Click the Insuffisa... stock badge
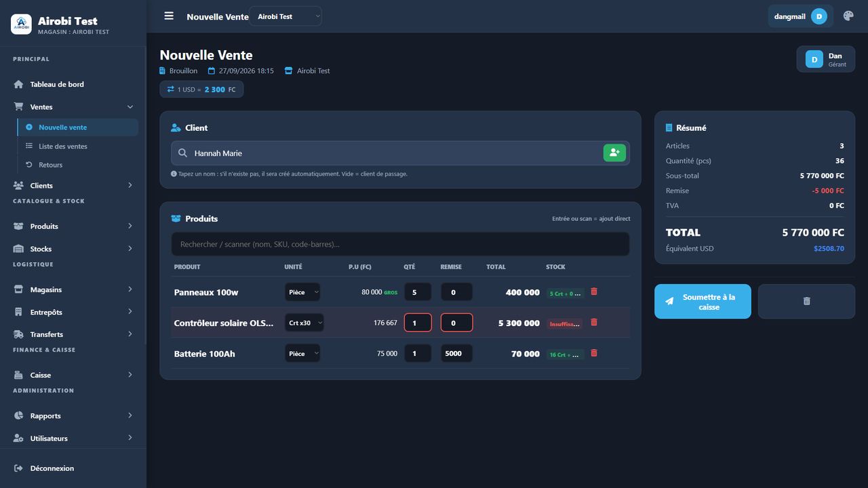868x488 pixels. 565,324
